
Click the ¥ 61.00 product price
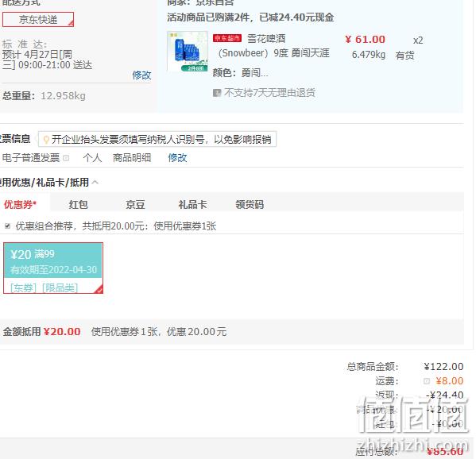click(365, 40)
